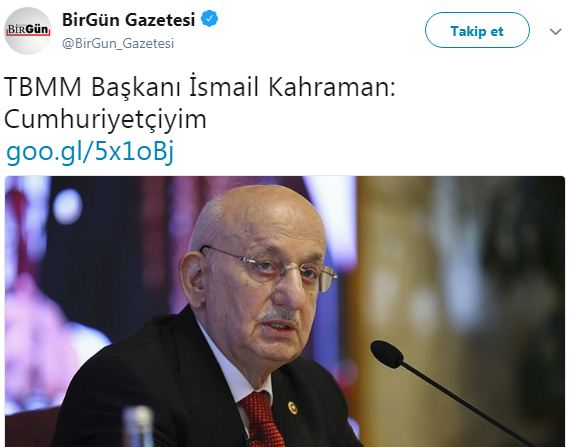Viewport: 570px width, 447px height.
Task: Click the blue verified badge
Action: (x=210, y=19)
